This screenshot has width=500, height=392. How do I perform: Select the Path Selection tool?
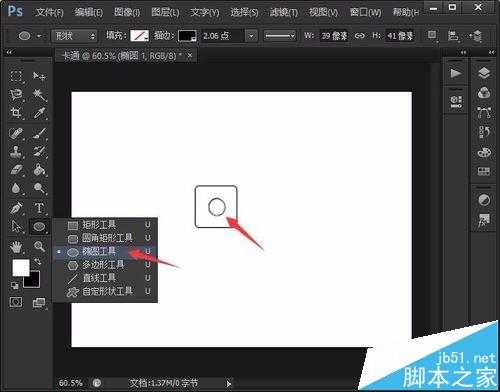[16, 227]
